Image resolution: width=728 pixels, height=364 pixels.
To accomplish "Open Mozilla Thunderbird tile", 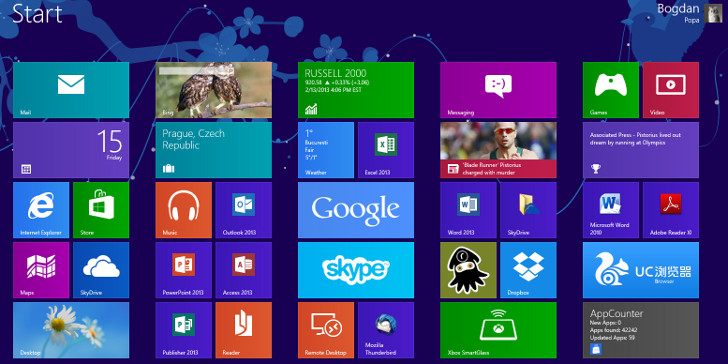I will [x=386, y=330].
